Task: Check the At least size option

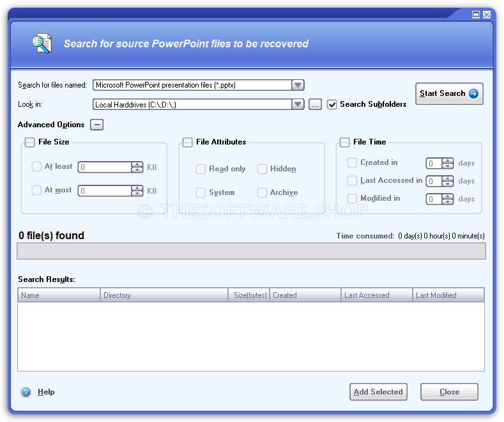Action: point(36,167)
